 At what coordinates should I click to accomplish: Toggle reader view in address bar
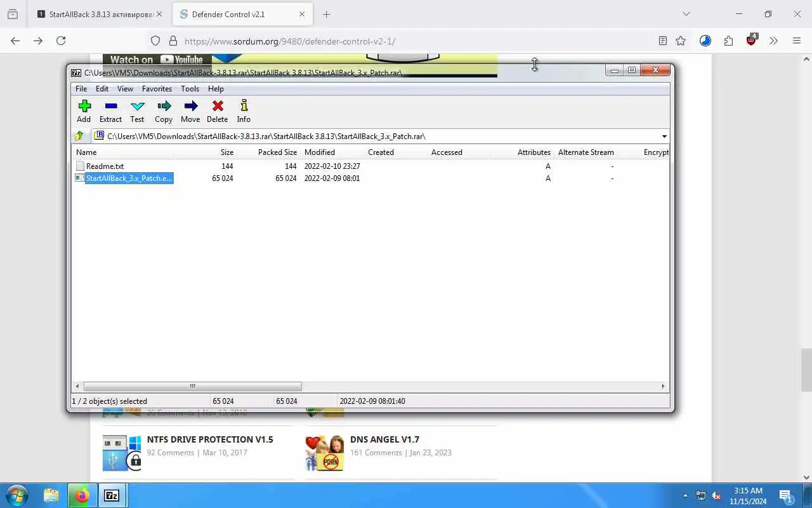point(663,41)
